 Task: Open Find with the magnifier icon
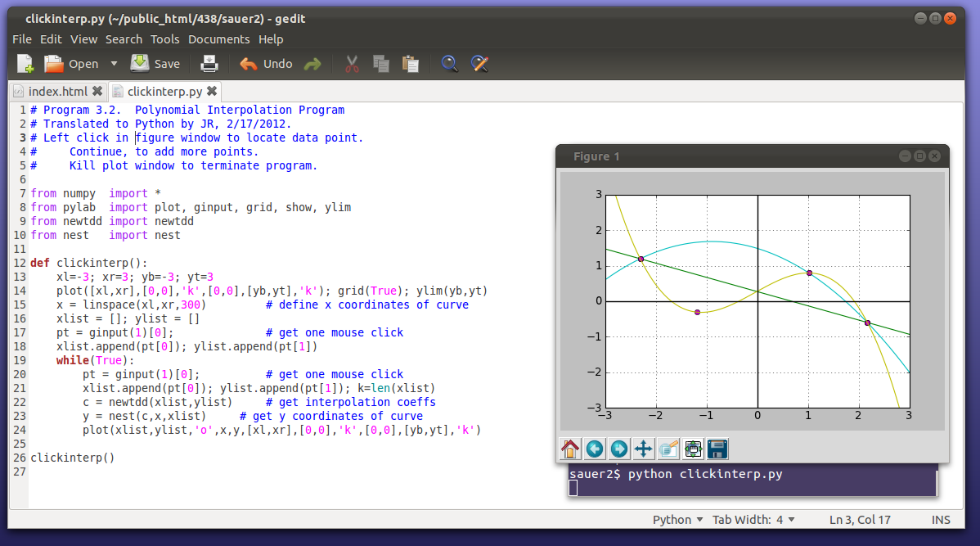point(449,64)
